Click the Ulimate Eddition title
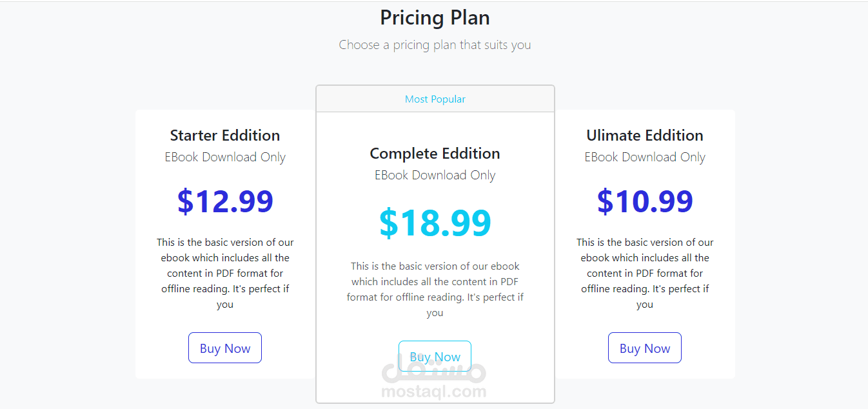 tap(644, 135)
